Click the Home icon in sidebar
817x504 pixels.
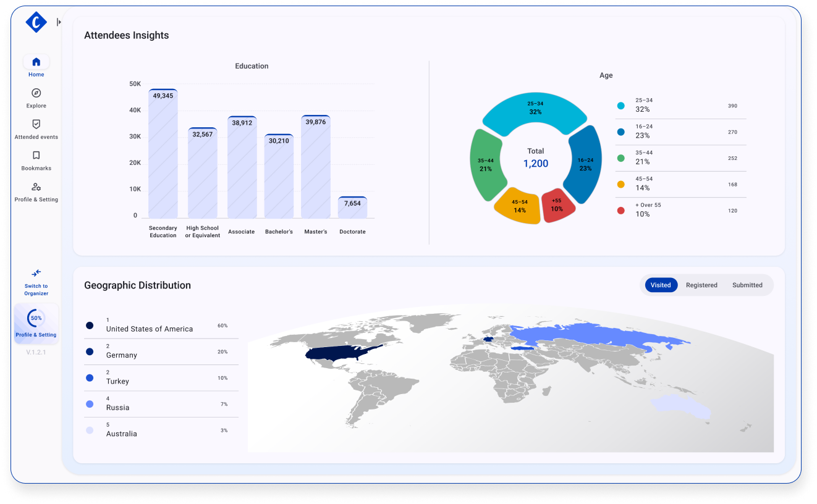coord(36,62)
